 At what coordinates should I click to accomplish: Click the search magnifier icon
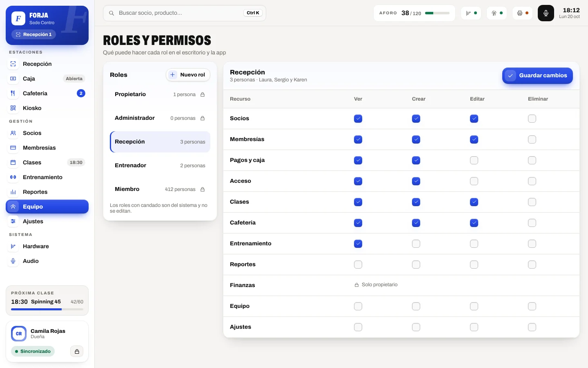111,13
